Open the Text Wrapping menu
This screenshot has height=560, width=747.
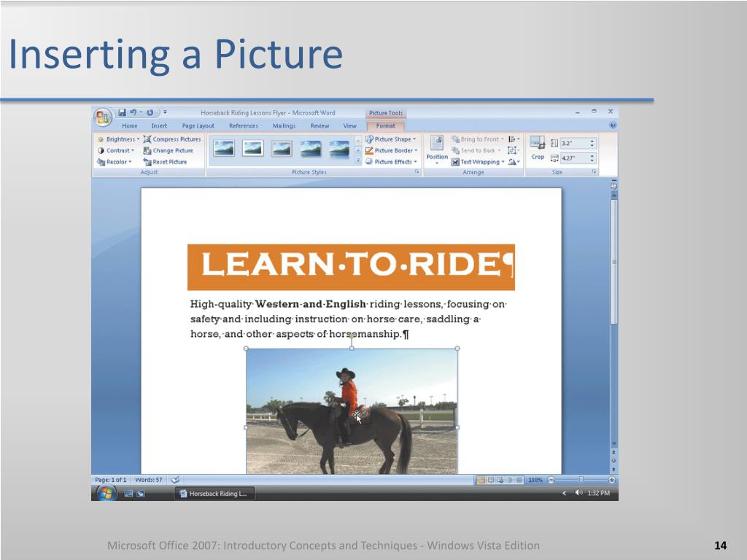(478, 162)
